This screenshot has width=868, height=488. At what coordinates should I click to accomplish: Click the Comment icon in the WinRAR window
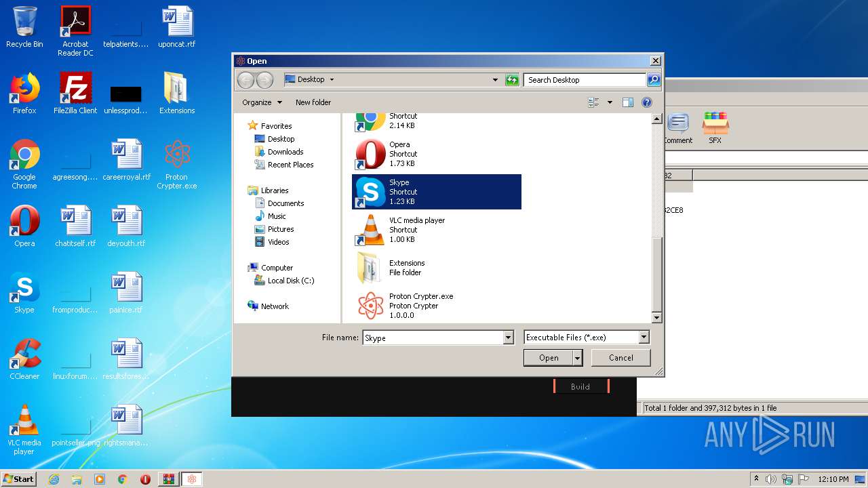[x=677, y=128]
